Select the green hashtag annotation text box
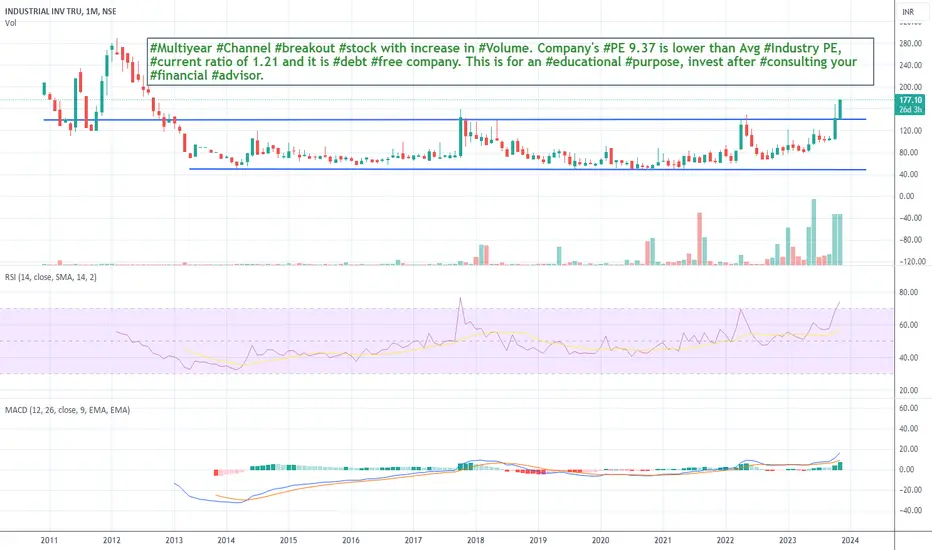The height and width of the screenshot is (550, 932). (x=511, y=61)
